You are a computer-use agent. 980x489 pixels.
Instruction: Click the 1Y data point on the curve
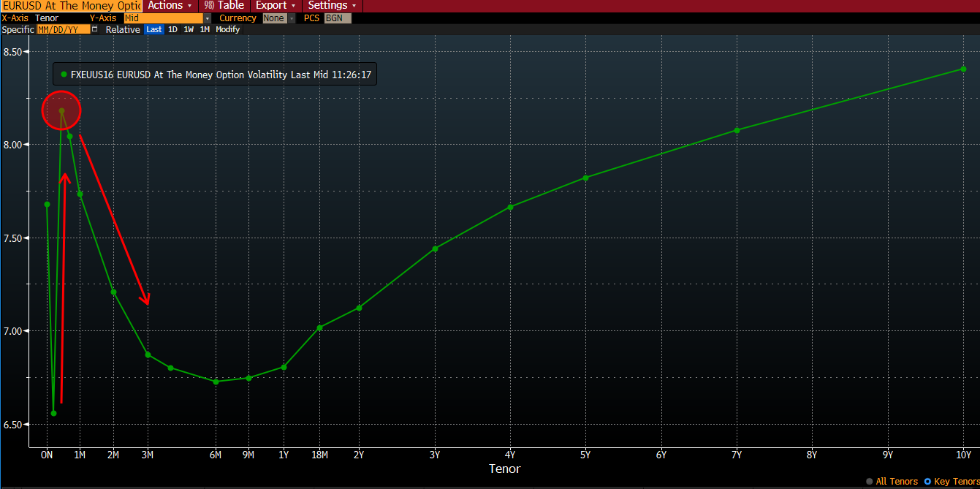pos(284,367)
